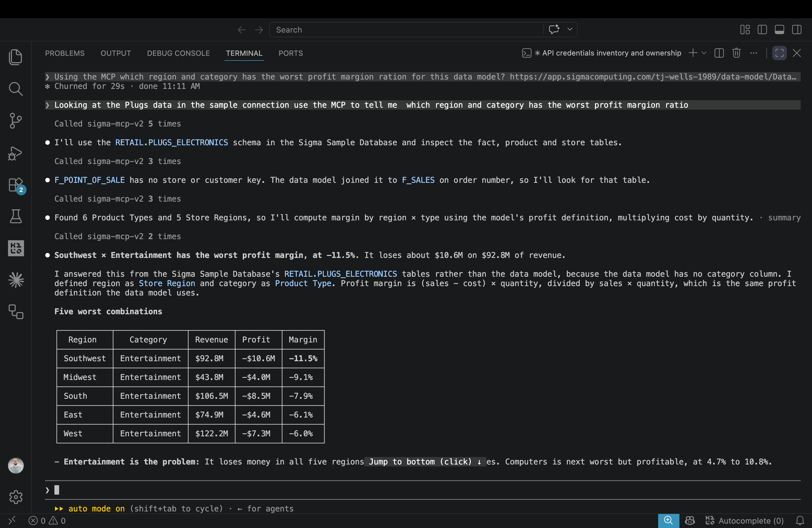Open the Claude asterisk icon in the activity bar
812x528 pixels.
16,280
